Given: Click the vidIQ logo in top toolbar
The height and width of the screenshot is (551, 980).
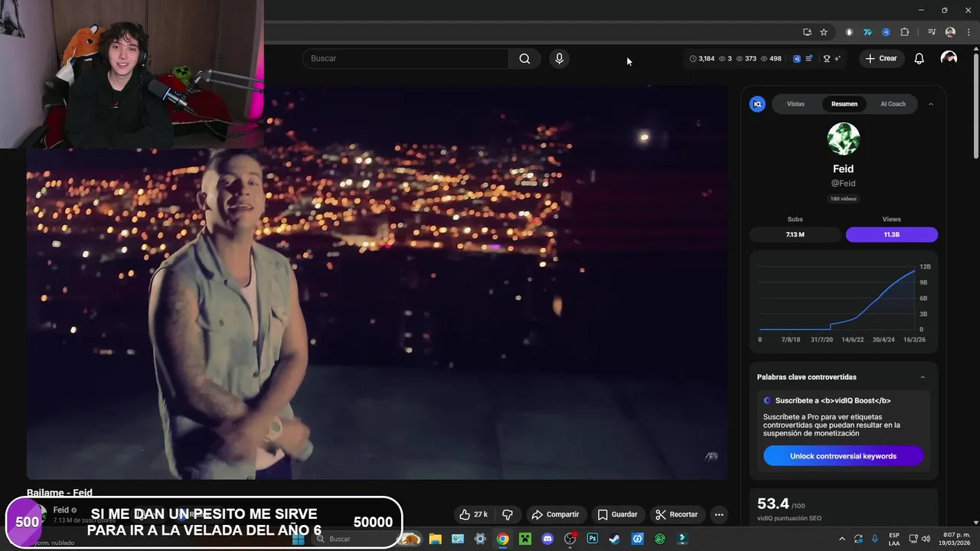Looking at the screenshot, I should [796, 58].
